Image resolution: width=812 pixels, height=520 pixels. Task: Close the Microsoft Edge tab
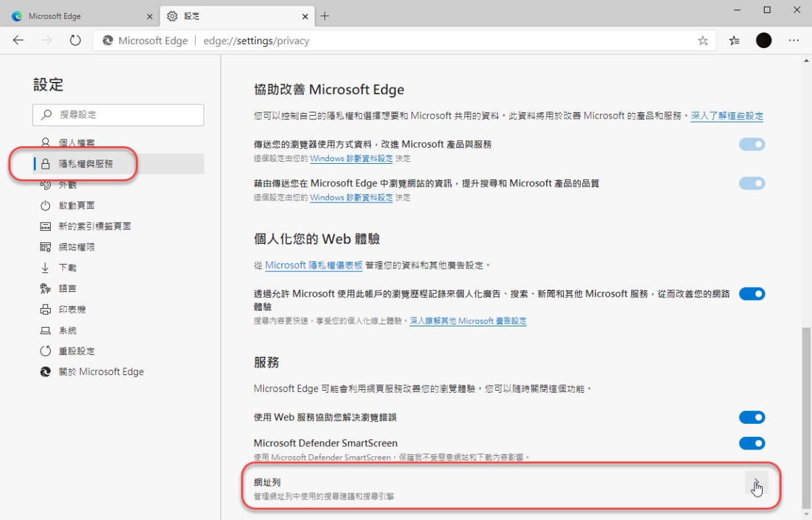[149, 16]
